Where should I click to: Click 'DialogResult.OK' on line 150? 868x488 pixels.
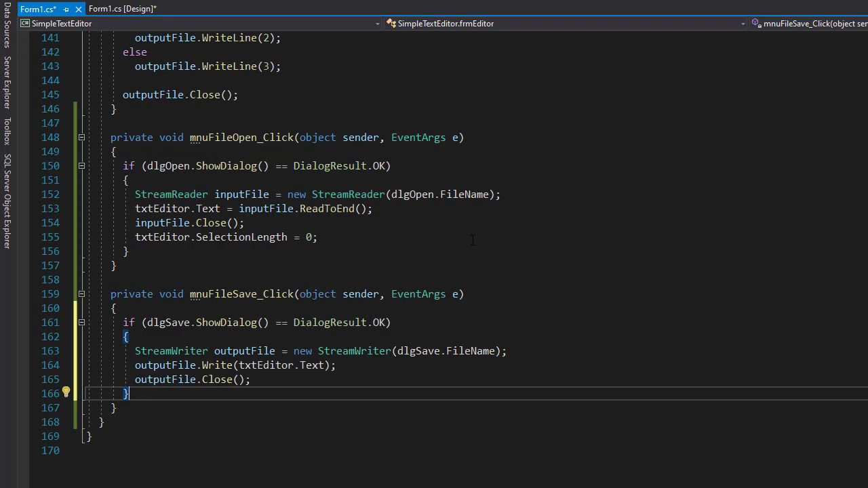[x=339, y=166]
